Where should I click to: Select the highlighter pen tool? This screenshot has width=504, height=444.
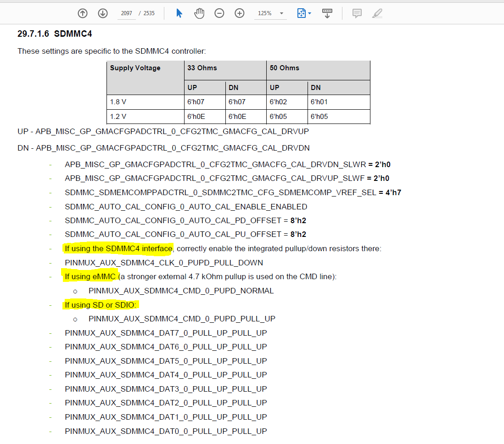coord(377,13)
